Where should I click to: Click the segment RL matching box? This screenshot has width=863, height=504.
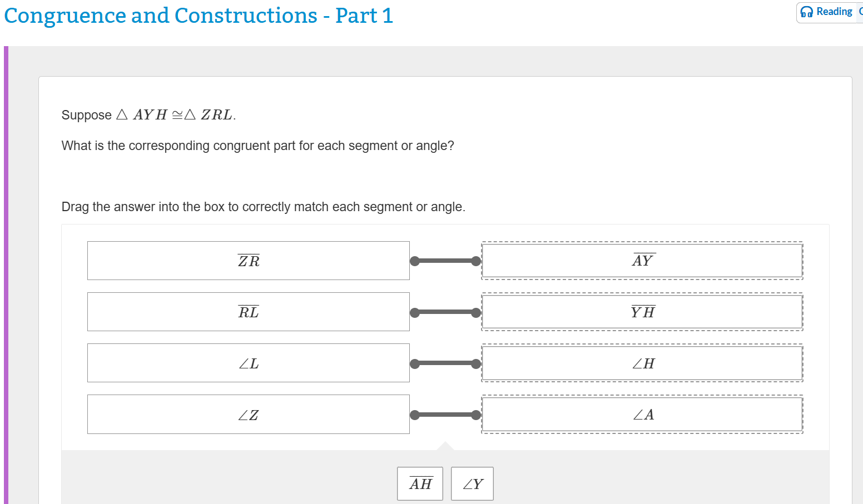[249, 312]
